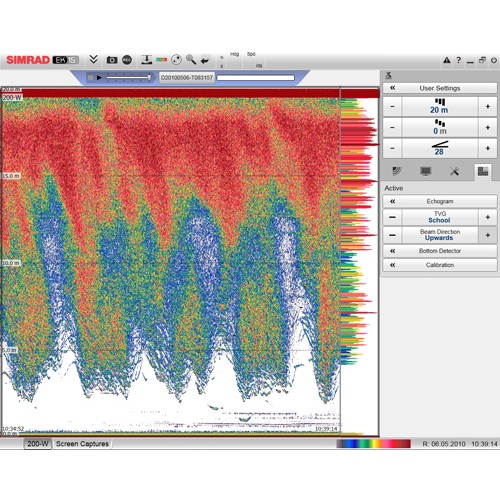Open the Echogram submenu
This screenshot has height=500, width=500.
pyautogui.click(x=440, y=201)
